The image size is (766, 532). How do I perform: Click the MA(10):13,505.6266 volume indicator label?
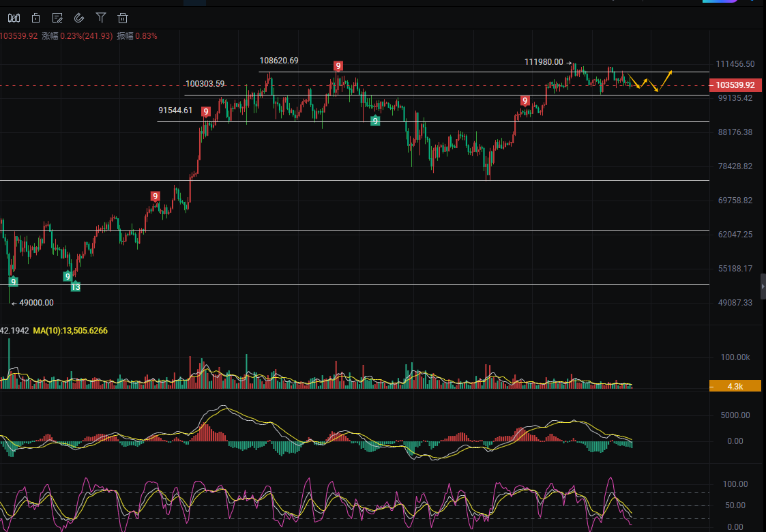pyautogui.click(x=70, y=331)
